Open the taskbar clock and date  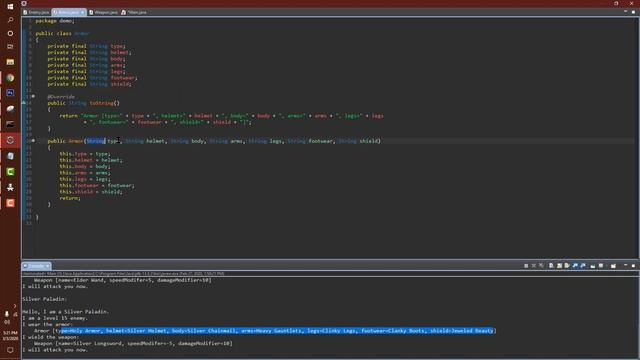pyautogui.click(x=10, y=336)
